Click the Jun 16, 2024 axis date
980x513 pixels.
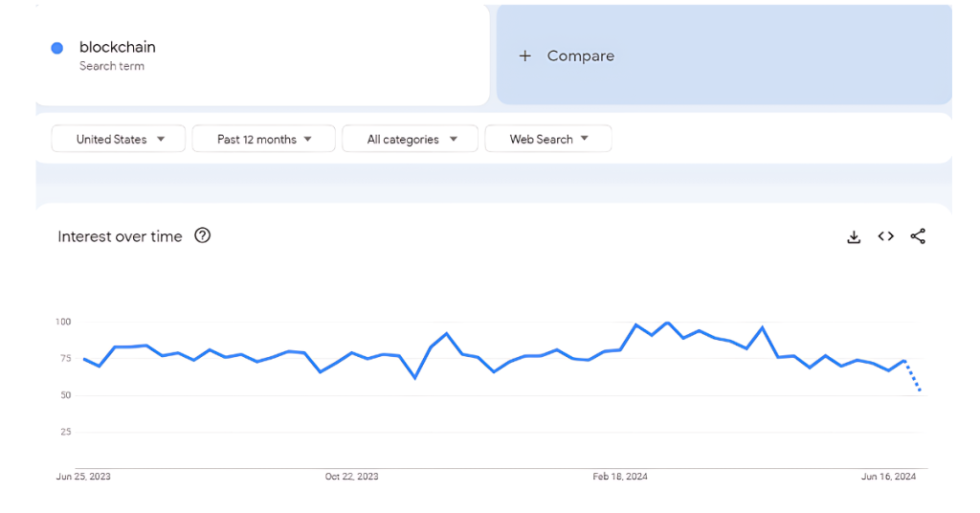(889, 477)
